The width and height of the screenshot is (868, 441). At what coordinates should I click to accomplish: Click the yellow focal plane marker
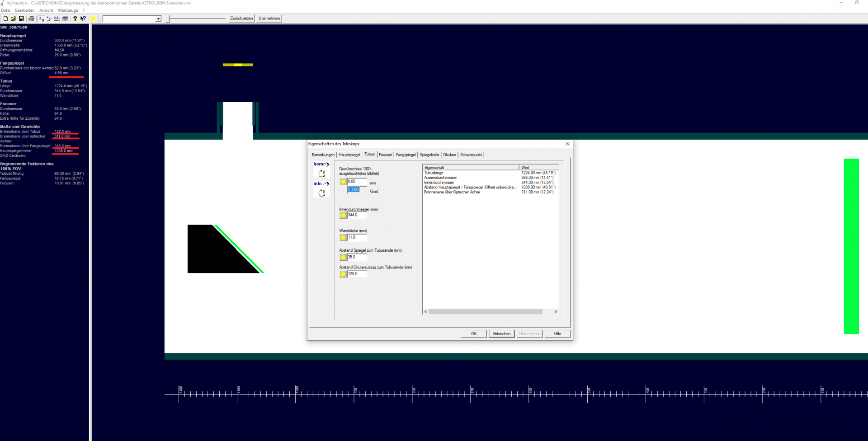pyautogui.click(x=238, y=65)
